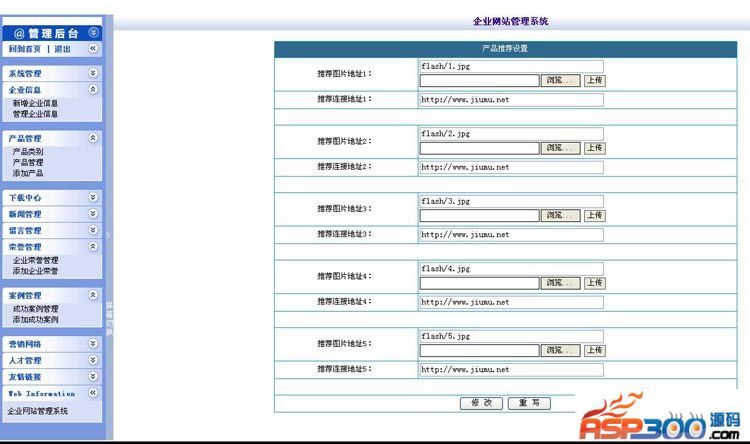
Task: Click the 推荐连接地址1 URL field
Action: click(x=511, y=100)
